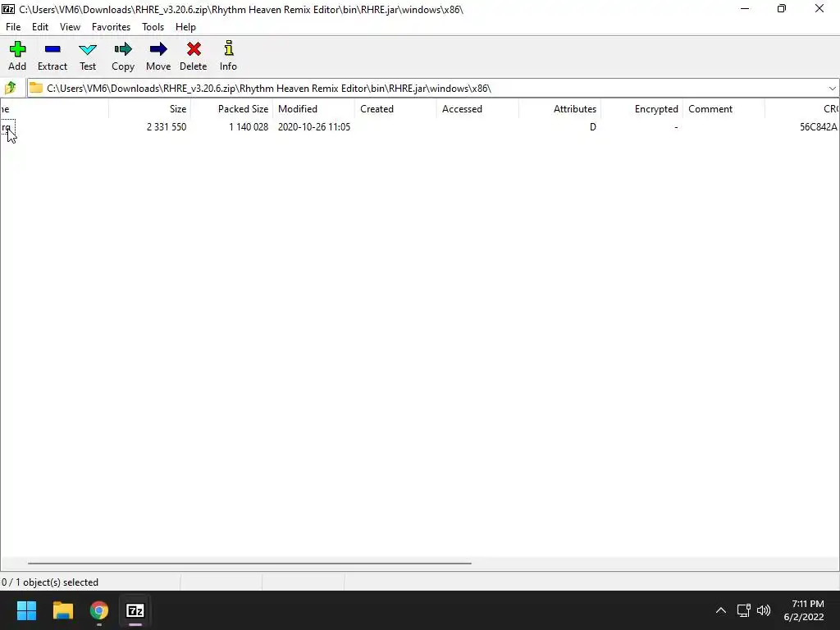Click the date 2020-10-26 11:05
This screenshot has width=840, height=630.
pos(314,127)
